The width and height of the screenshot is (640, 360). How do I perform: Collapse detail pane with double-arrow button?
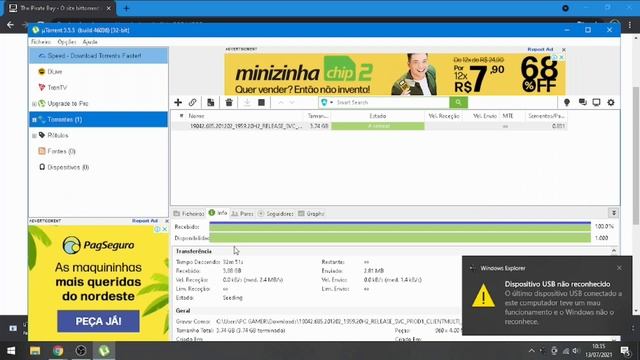613,213
